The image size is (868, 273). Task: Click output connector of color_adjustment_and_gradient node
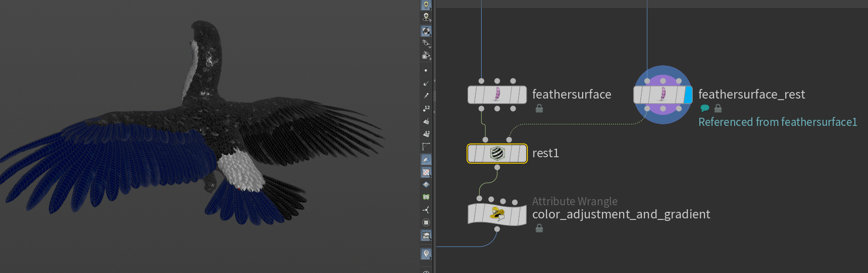(497, 229)
